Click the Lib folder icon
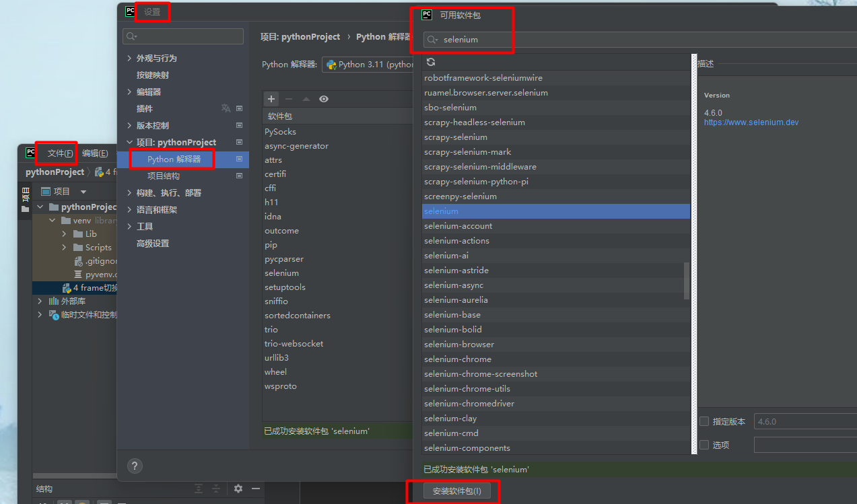 [x=78, y=233]
